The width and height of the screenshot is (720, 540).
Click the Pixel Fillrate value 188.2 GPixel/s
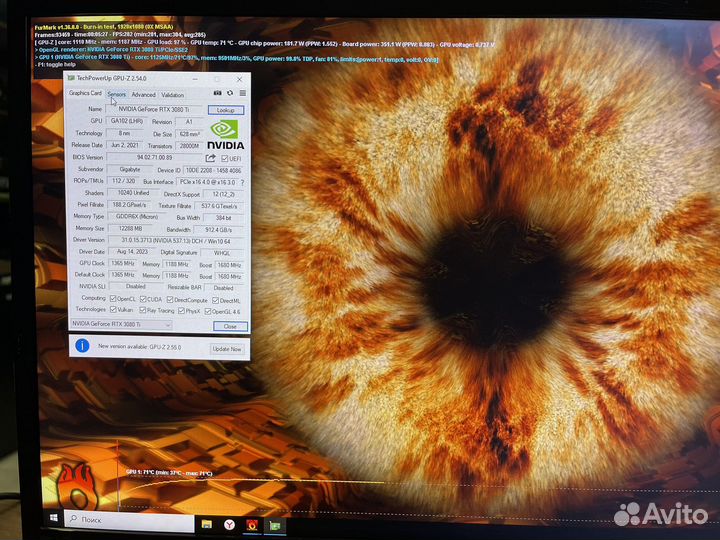coord(129,205)
